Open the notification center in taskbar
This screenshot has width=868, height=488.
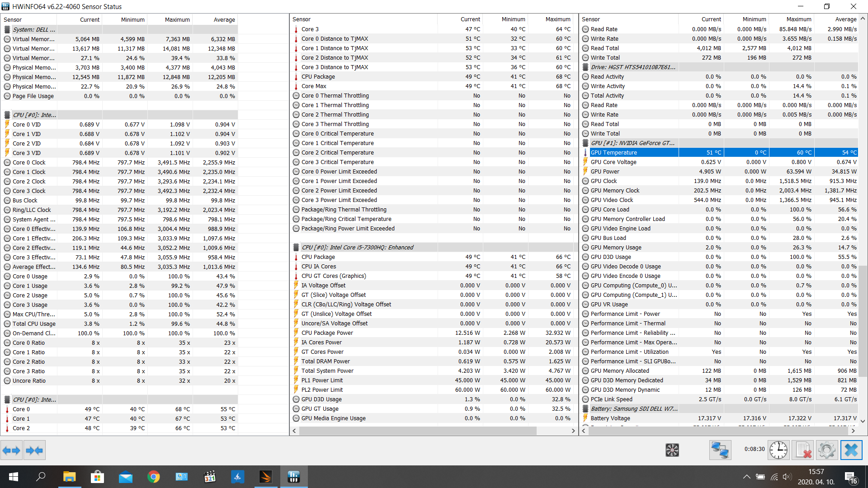point(850,478)
